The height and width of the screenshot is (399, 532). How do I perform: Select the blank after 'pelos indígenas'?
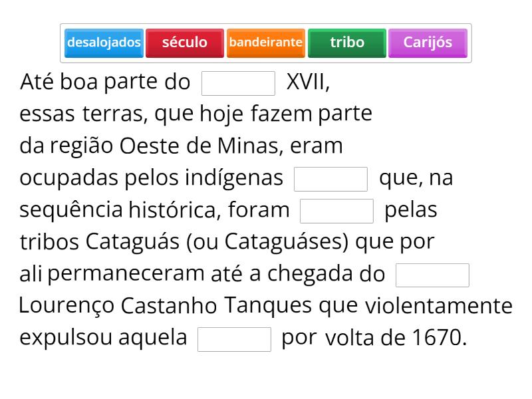[x=331, y=179]
